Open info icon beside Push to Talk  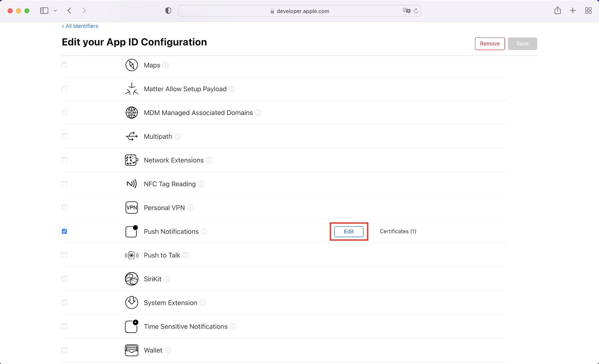tap(185, 255)
